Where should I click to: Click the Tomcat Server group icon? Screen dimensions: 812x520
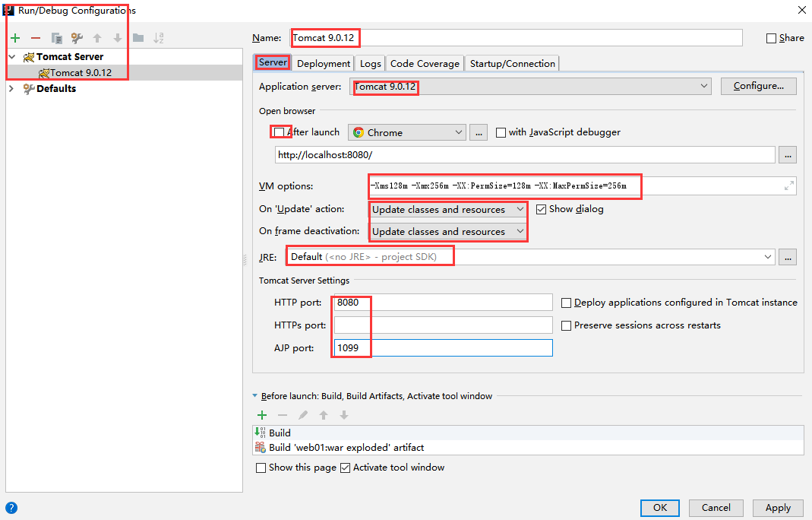pyautogui.click(x=29, y=57)
